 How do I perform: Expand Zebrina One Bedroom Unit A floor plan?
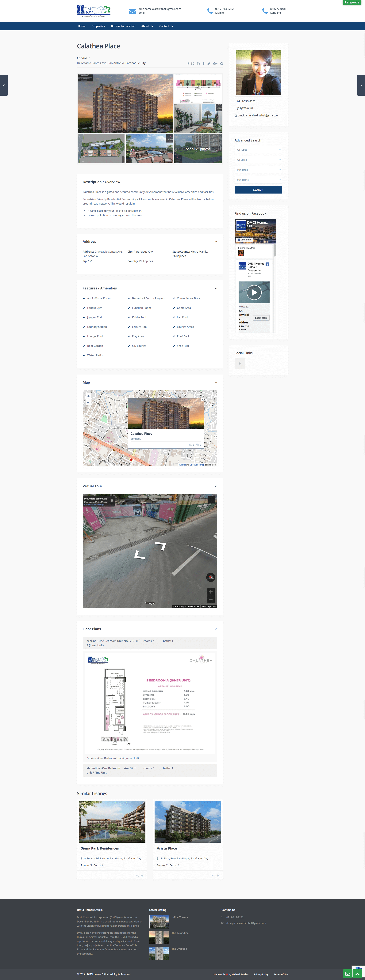pyautogui.click(x=150, y=643)
